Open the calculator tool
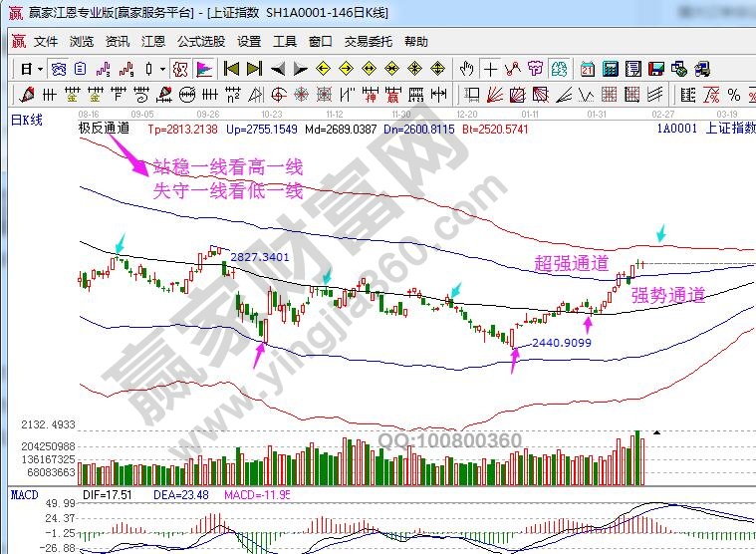 (608, 69)
